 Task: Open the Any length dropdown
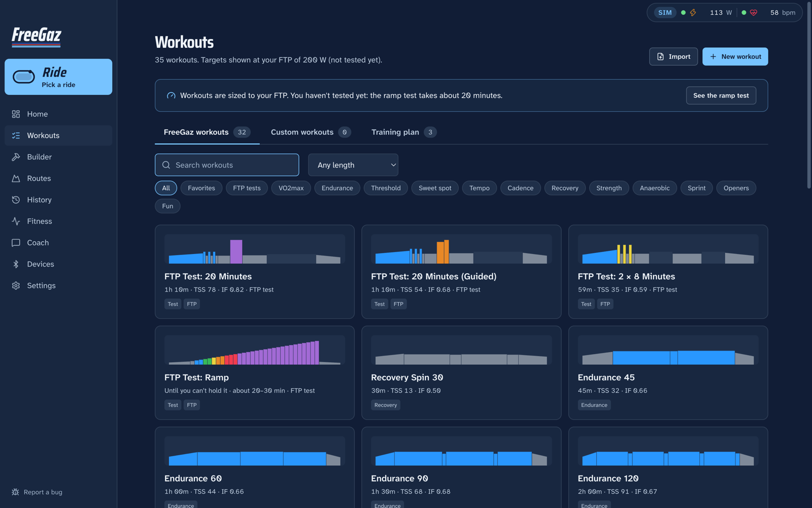tap(353, 165)
